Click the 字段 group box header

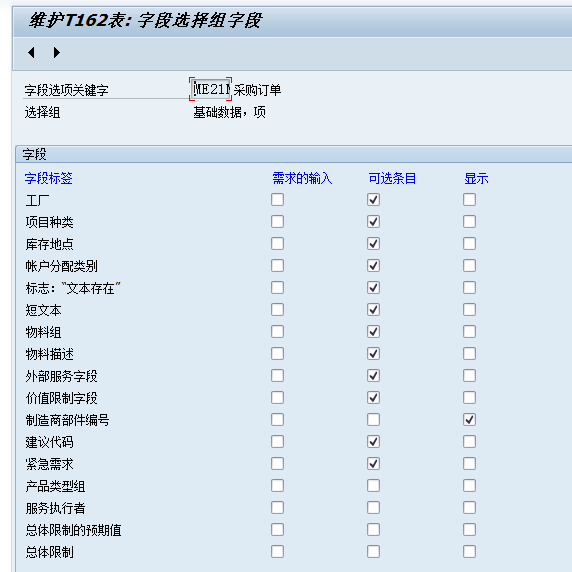click(x=35, y=154)
